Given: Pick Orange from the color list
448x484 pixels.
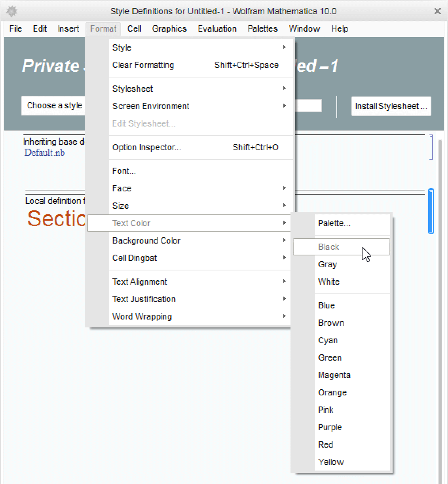Looking at the screenshot, I should [332, 392].
